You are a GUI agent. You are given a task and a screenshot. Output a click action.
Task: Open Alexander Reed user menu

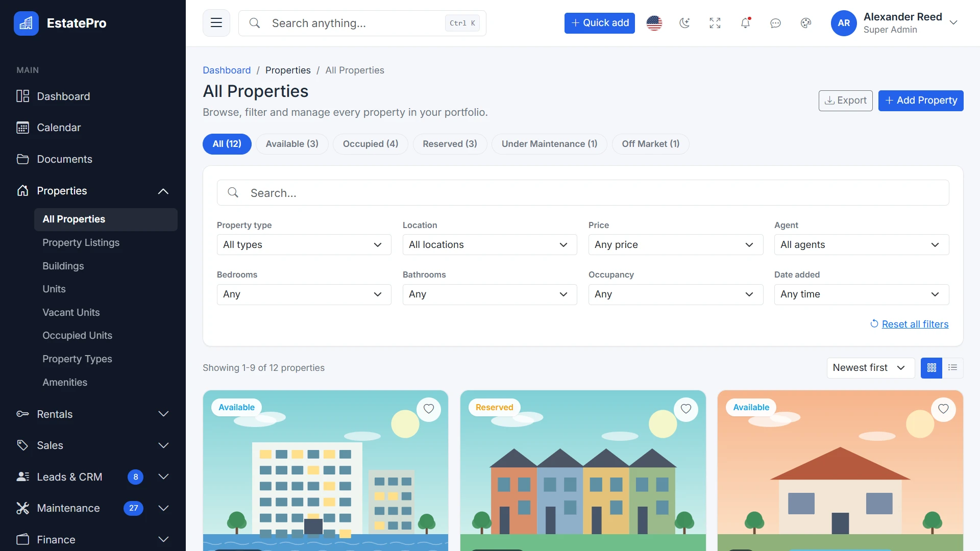[x=894, y=23]
